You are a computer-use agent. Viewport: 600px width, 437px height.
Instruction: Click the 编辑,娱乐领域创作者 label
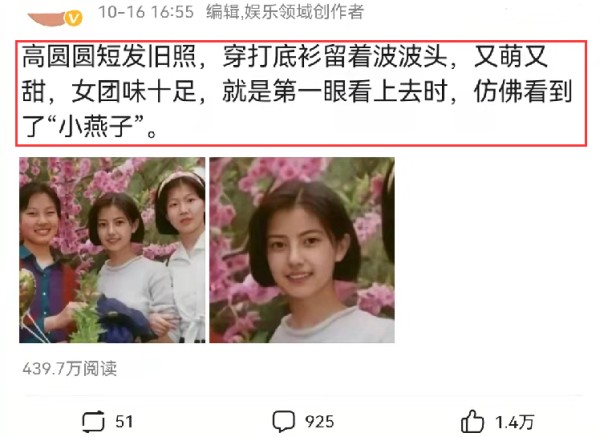pos(285,12)
